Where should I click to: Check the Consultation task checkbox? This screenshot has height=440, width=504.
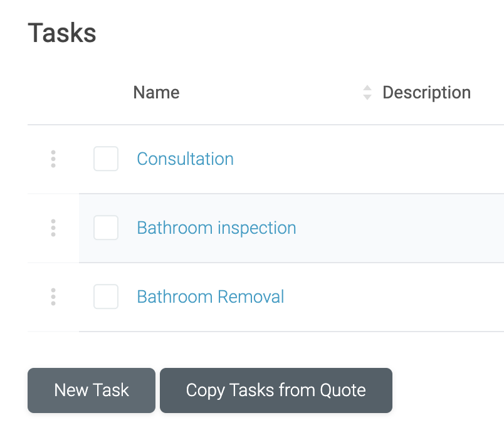pyautogui.click(x=106, y=159)
